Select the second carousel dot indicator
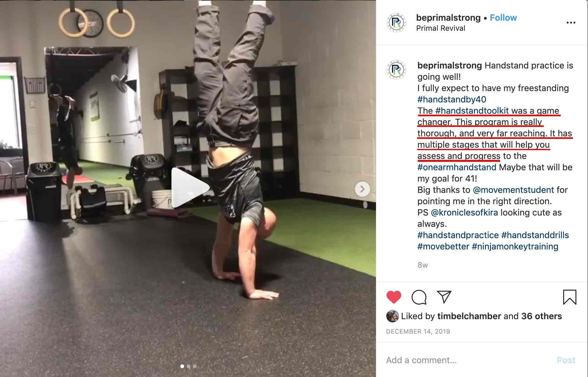Viewport: 588px width, 377px height. point(188,366)
